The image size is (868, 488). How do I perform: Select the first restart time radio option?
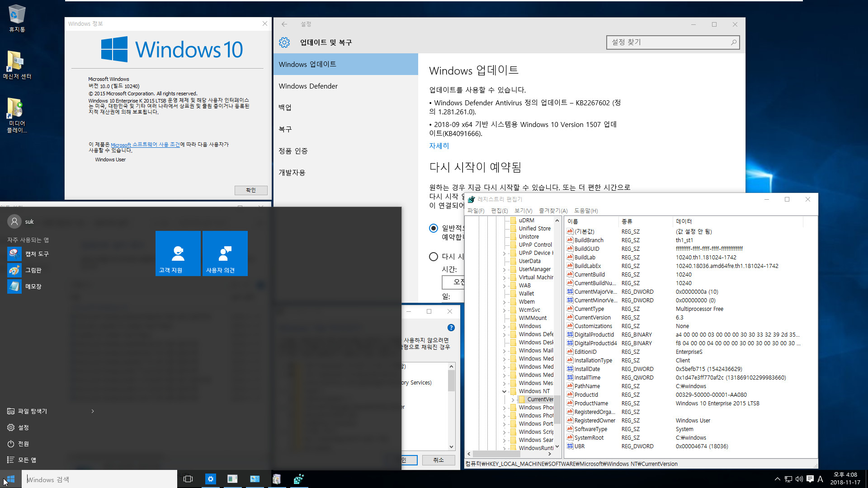pos(434,228)
